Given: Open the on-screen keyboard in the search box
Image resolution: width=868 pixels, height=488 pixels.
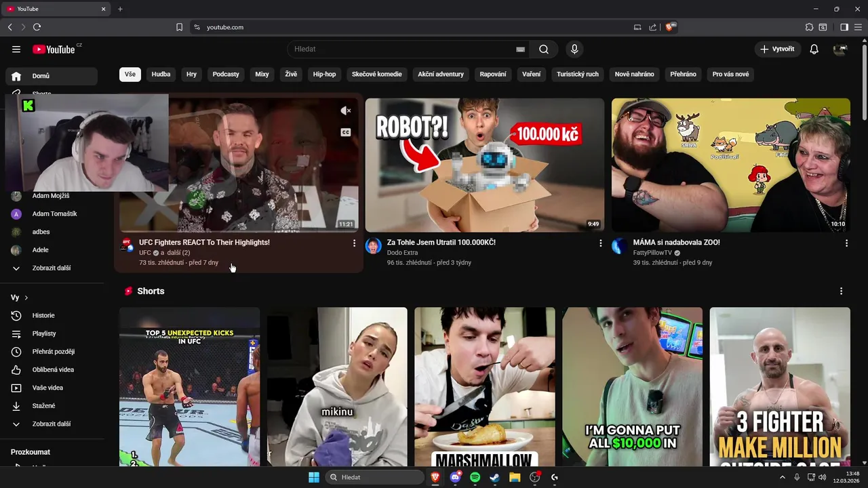Looking at the screenshot, I should click(x=520, y=49).
